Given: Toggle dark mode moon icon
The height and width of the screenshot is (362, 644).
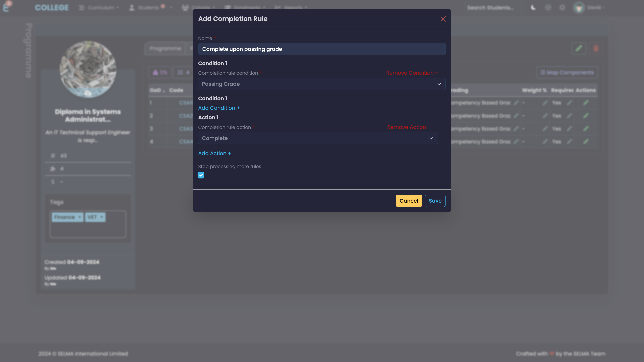Looking at the screenshot, I should point(533,8).
